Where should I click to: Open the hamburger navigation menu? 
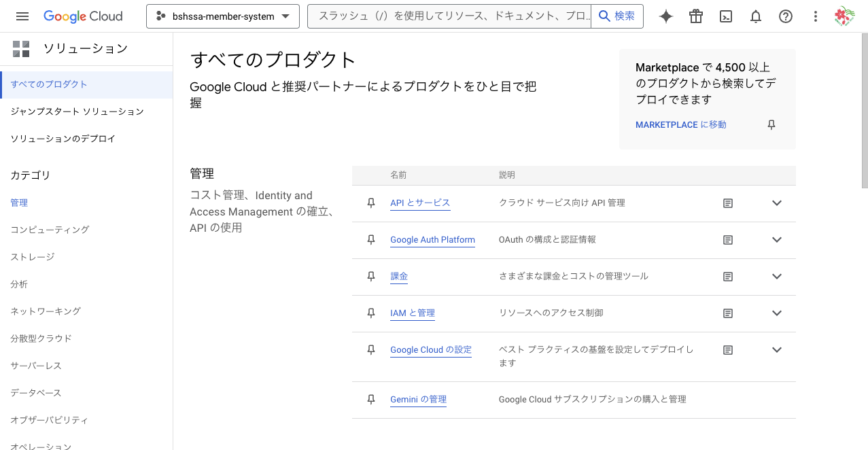22,16
